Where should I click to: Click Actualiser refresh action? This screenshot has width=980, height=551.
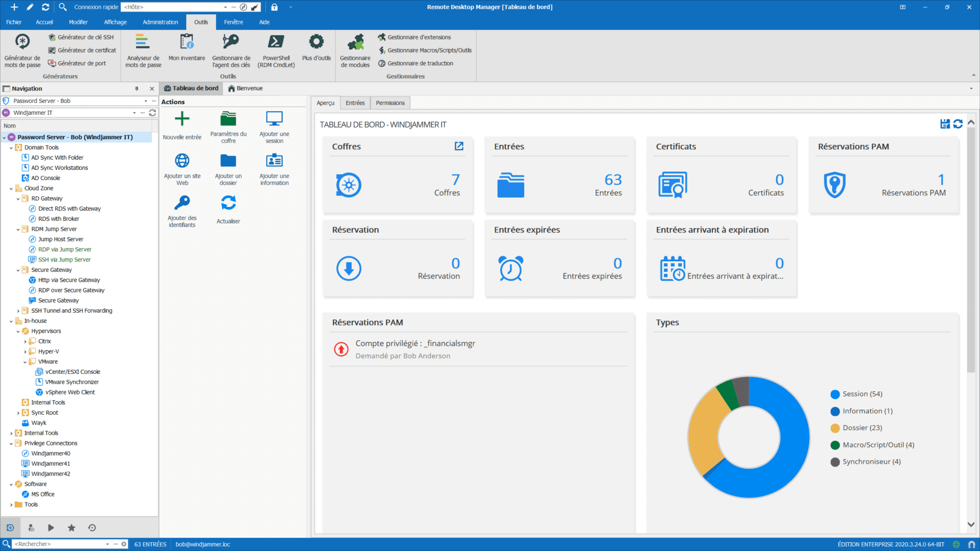(x=228, y=210)
